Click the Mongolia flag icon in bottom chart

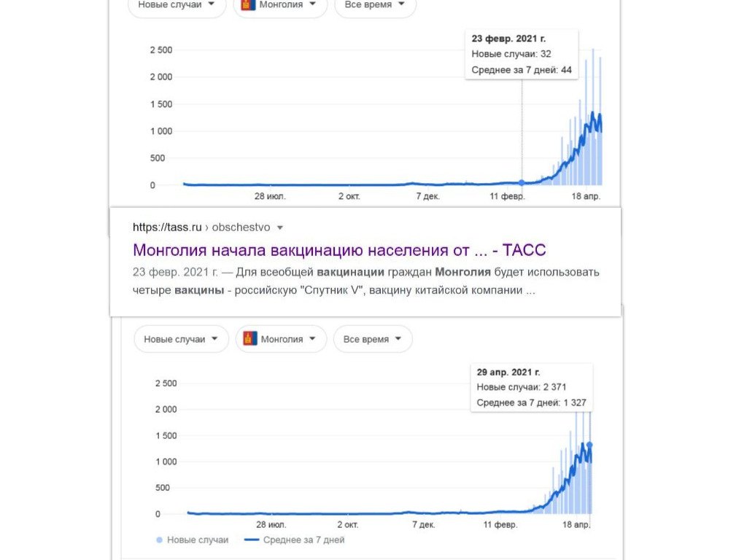tap(250, 338)
